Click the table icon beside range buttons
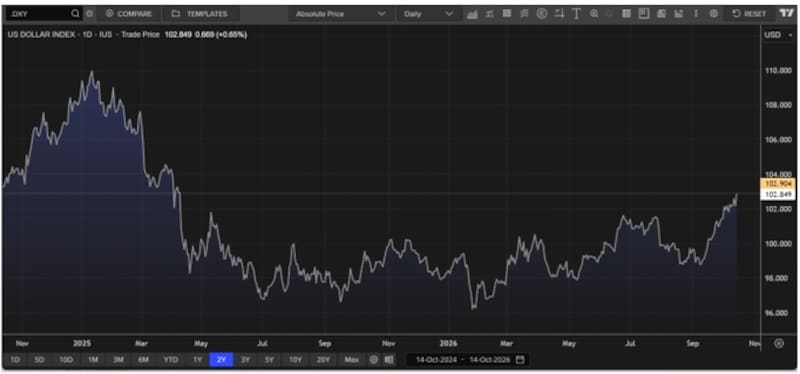The width and height of the screenshot is (800, 374). 389,360
